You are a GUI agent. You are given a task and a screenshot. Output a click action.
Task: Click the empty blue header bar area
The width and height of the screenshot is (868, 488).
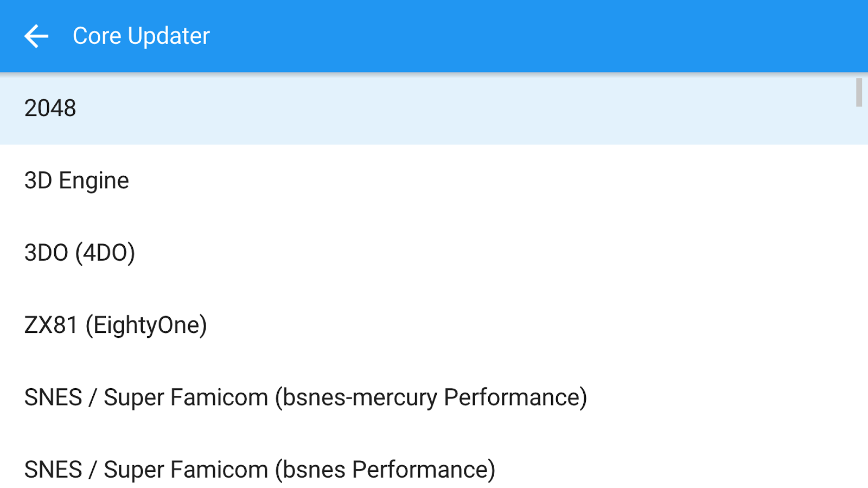point(542,36)
